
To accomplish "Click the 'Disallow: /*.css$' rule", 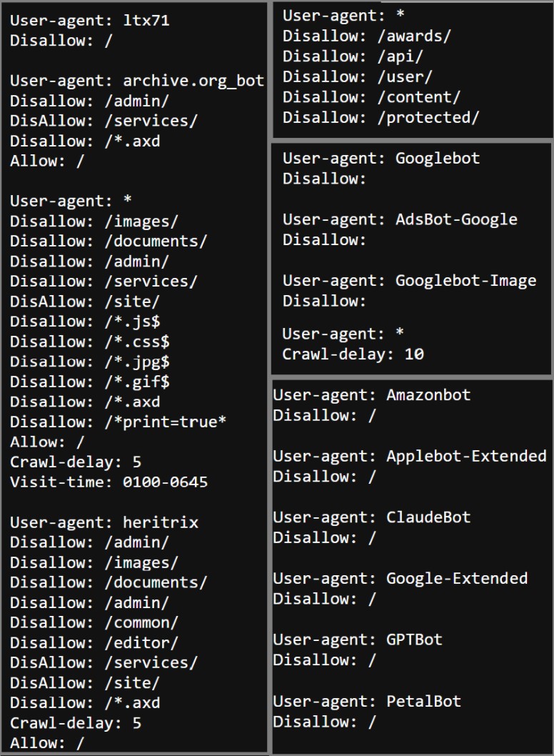I will tap(90, 342).
